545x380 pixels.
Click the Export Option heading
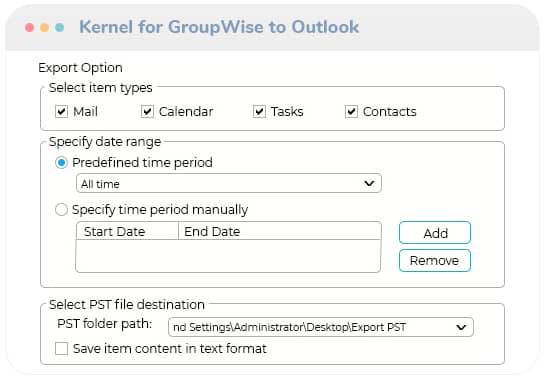[80, 68]
